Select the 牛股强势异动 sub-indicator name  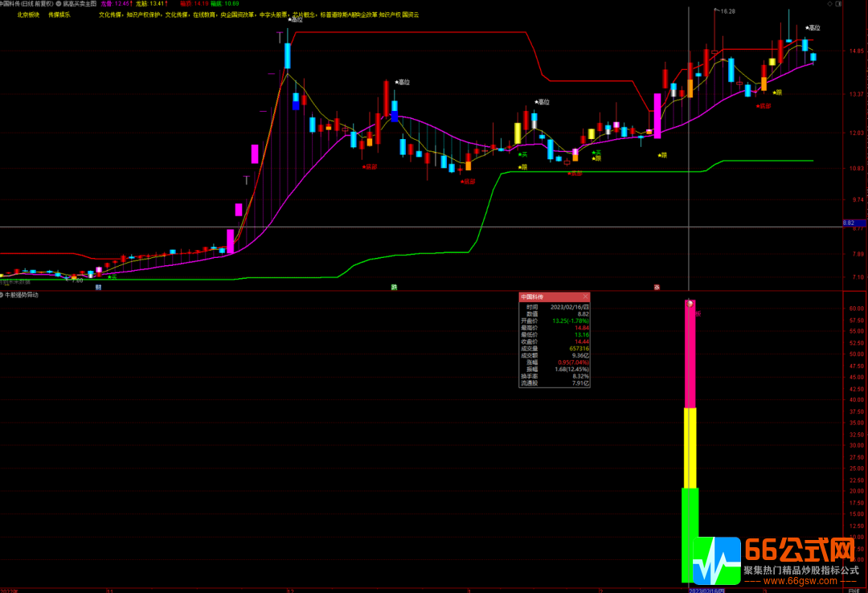[22, 295]
